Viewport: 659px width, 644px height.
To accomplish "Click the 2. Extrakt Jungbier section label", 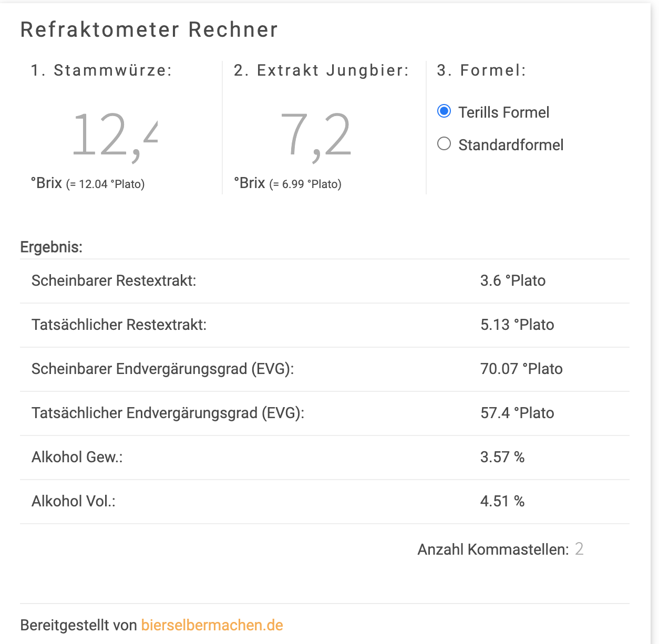I will tap(321, 70).
